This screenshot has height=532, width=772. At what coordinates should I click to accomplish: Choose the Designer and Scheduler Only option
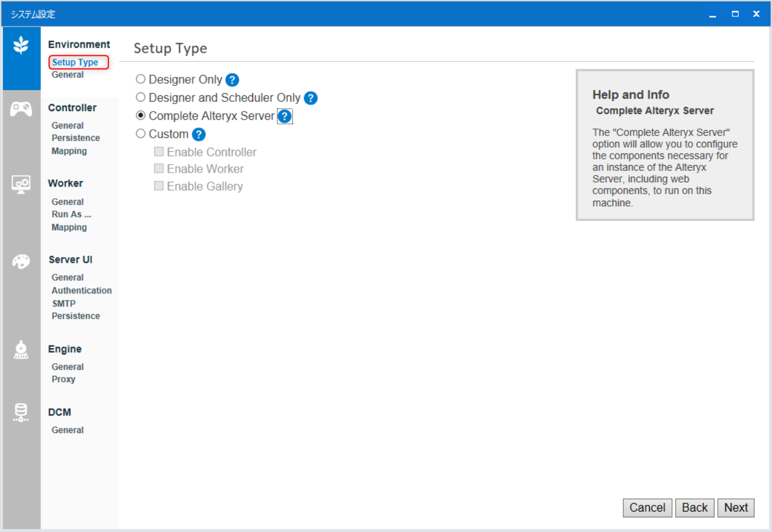point(140,97)
